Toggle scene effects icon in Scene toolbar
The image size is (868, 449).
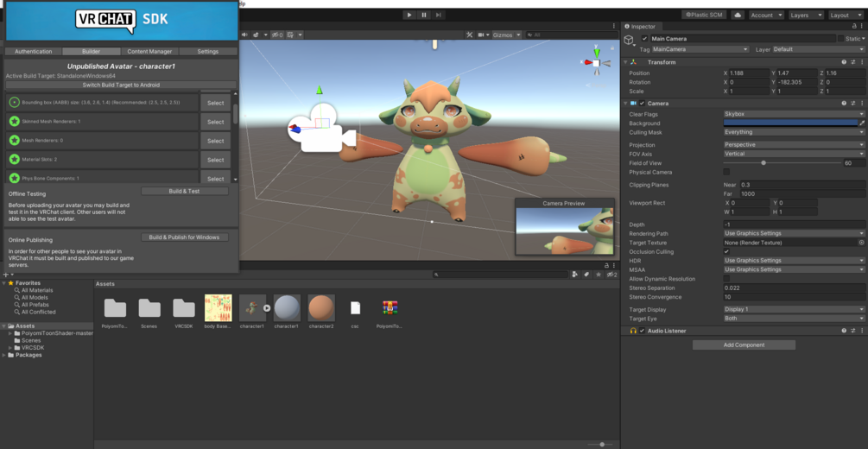pos(257,35)
